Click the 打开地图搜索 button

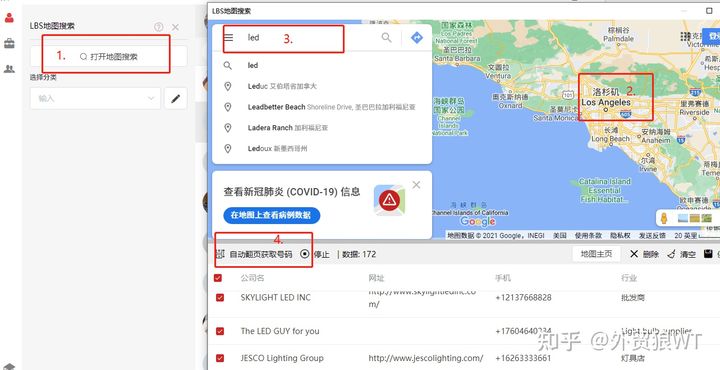tap(109, 56)
